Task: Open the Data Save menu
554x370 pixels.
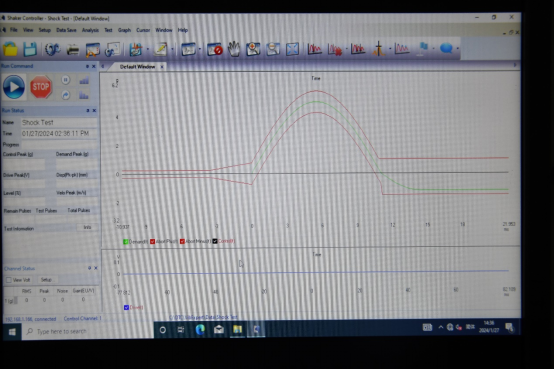Action: (x=66, y=30)
